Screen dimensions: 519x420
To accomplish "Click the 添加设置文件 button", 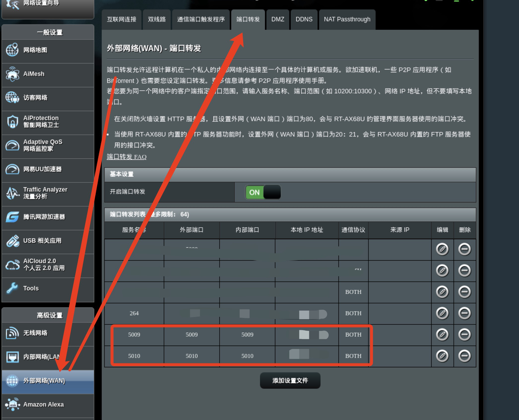I will click(290, 380).
